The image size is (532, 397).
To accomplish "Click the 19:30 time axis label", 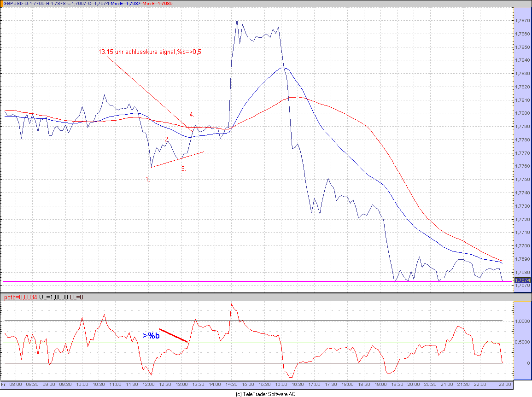I will pyautogui.click(x=397, y=385).
